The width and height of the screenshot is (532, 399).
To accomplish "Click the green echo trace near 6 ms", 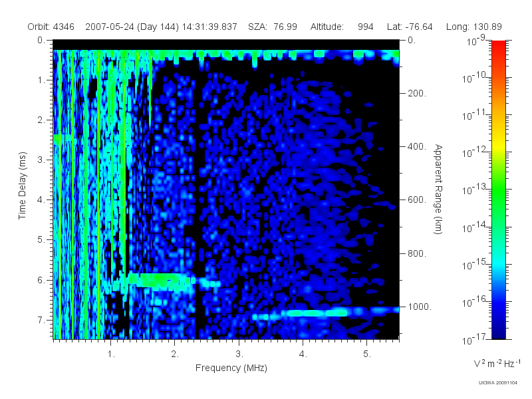I will (x=160, y=281).
